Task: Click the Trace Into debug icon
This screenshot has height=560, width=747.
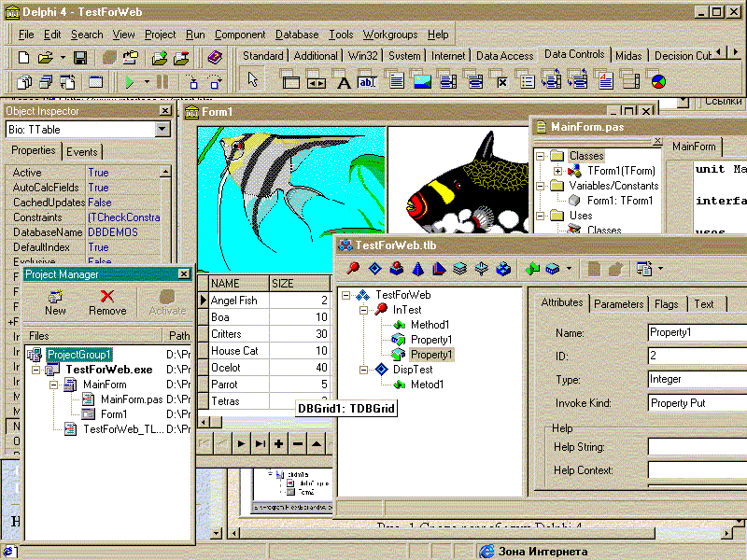Action: pos(193,82)
